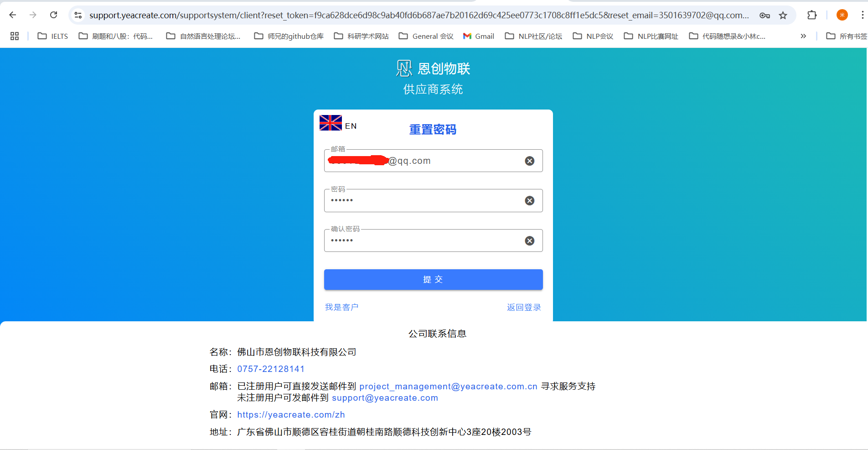The height and width of the screenshot is (450, 868).
Task: Click the 我是客户 customer link
Action: 341,307
